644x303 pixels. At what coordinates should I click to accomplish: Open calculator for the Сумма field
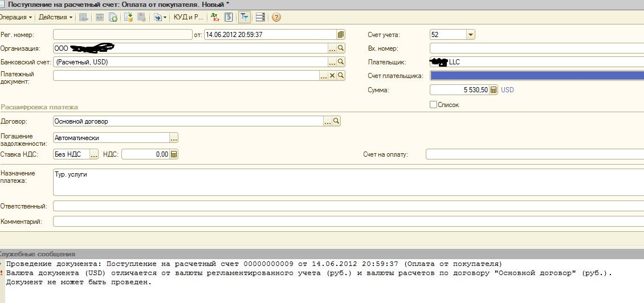(x=494, y=90)
